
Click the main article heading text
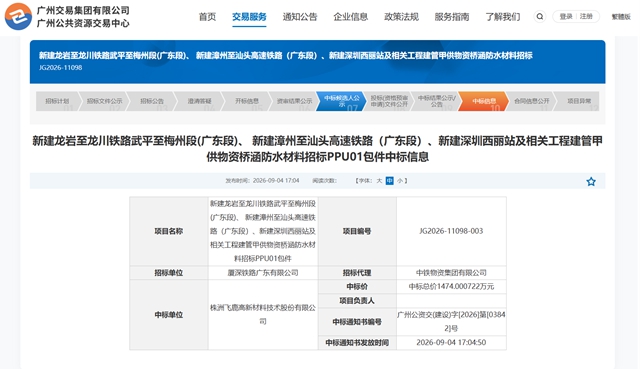[317, 149]
